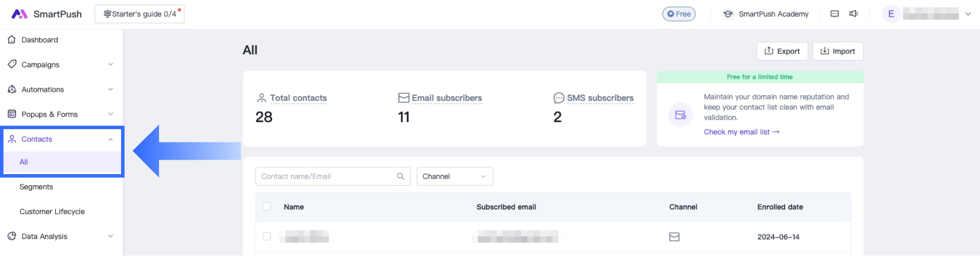The height and width of the screenshot is (256, 980).
Task: Follow the Check my email list link
Action: click(x=741, y=132)
